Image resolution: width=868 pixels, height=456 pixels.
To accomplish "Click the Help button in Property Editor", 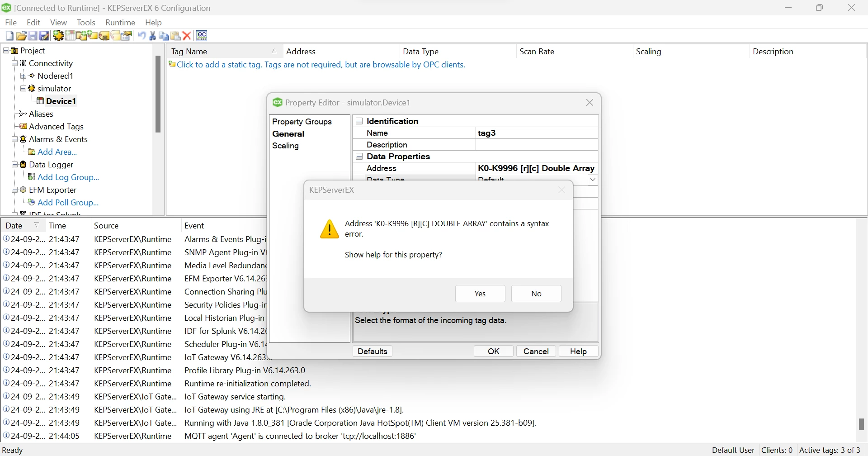I will 579,351.
